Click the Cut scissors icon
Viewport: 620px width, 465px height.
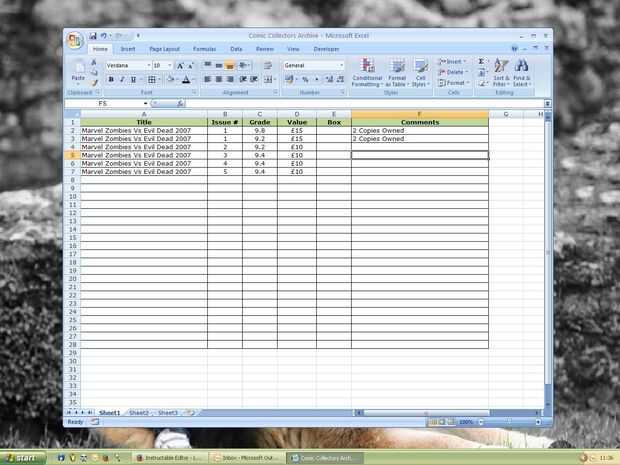click(94, 62)
